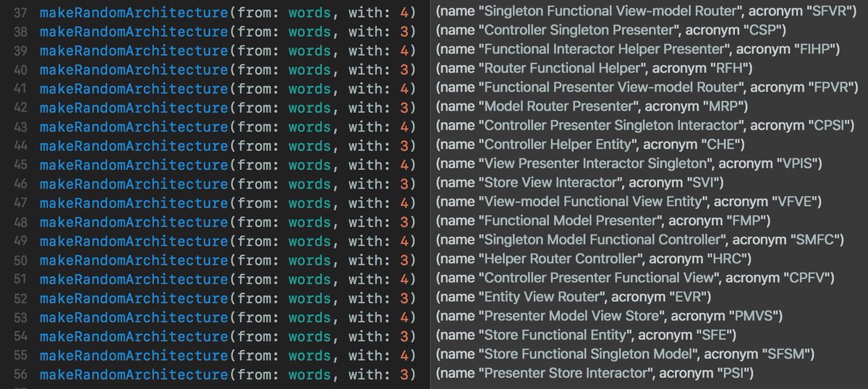
Task: Click the number 4 on line 49
Action: [404, 241]
